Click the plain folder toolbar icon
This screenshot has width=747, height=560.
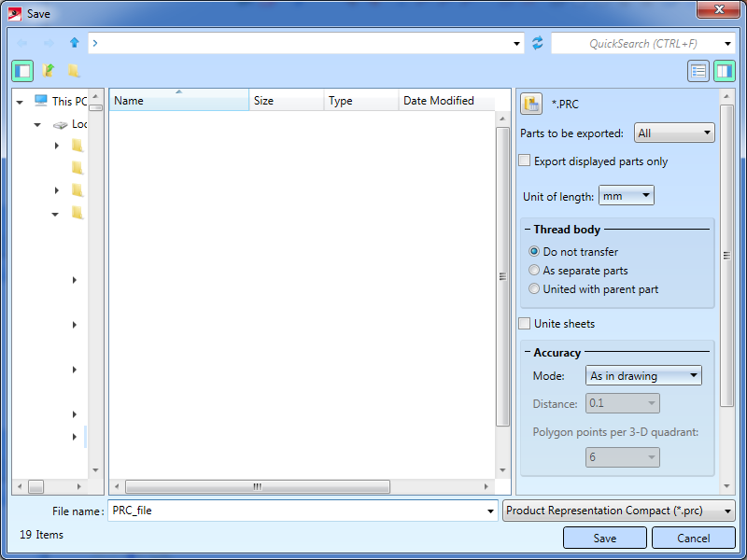tap(74, 71)
